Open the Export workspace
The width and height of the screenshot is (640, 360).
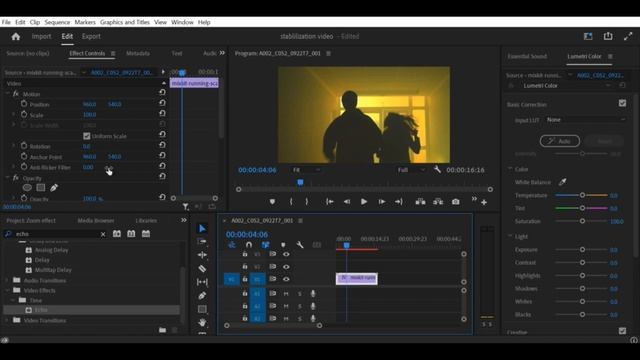point(91,36)
